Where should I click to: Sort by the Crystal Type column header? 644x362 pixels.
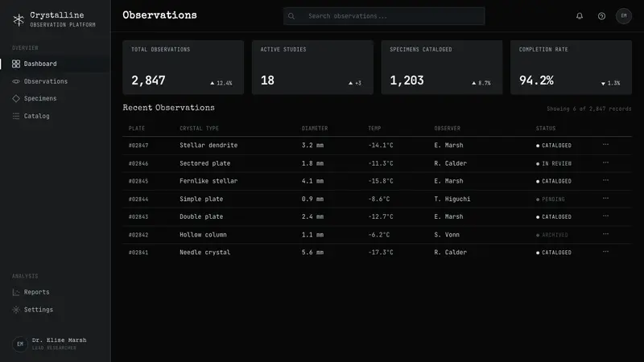199,129
